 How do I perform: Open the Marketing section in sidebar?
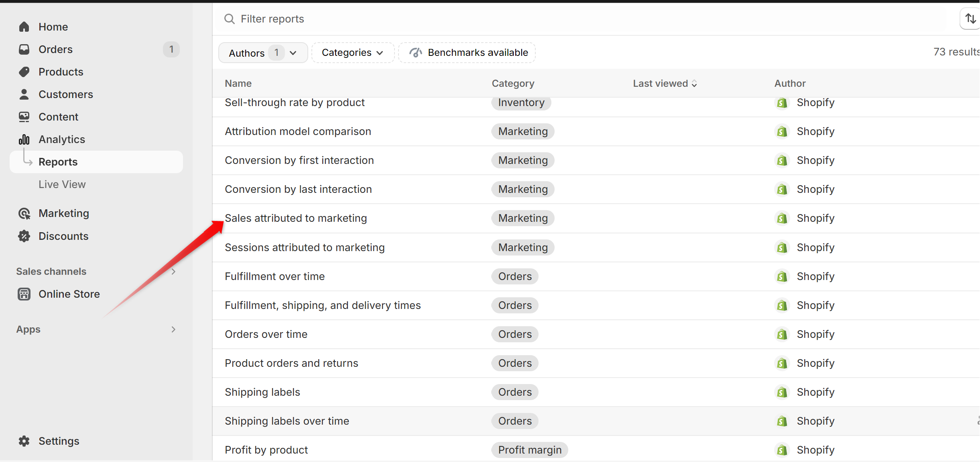click(64, 213)
